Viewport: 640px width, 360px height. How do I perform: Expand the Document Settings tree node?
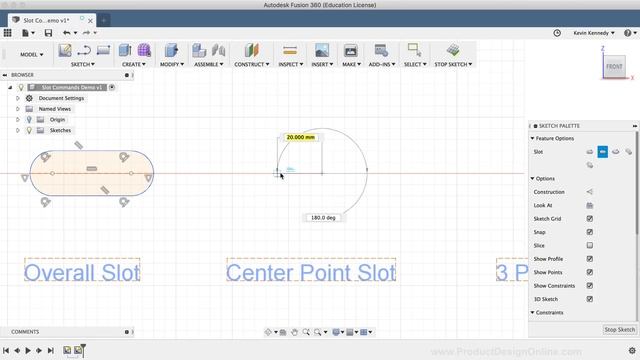click(x=18, y=98)
